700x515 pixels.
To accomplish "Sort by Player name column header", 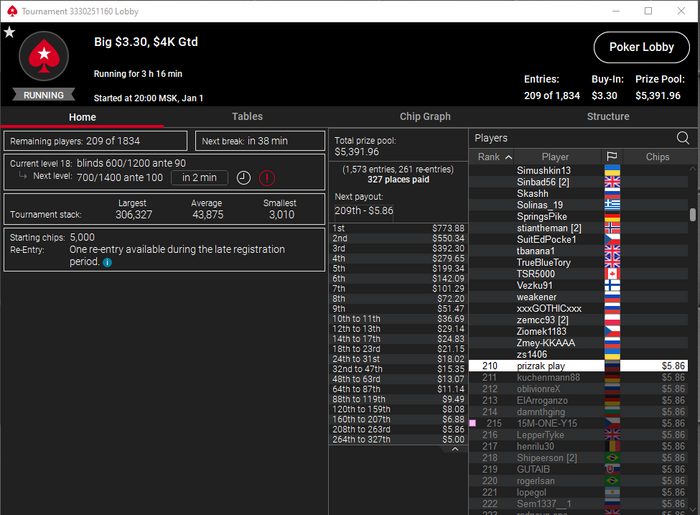I will point(555,157).
